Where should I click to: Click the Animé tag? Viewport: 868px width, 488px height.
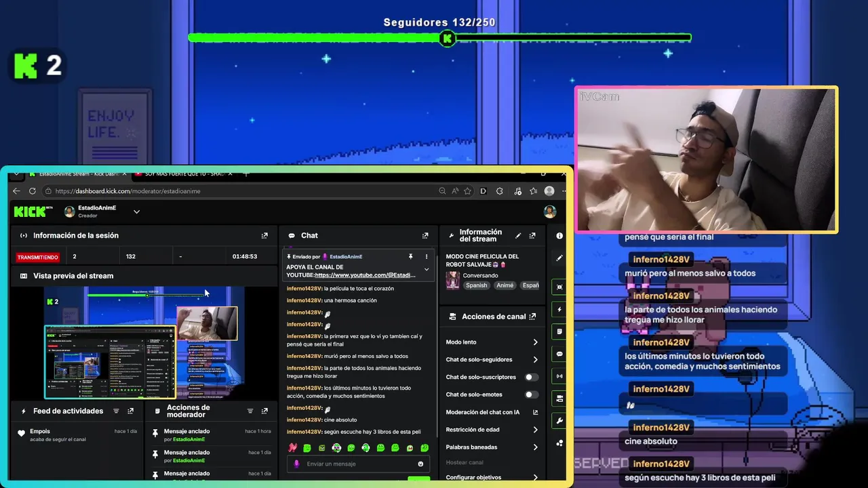click(505, 285)
